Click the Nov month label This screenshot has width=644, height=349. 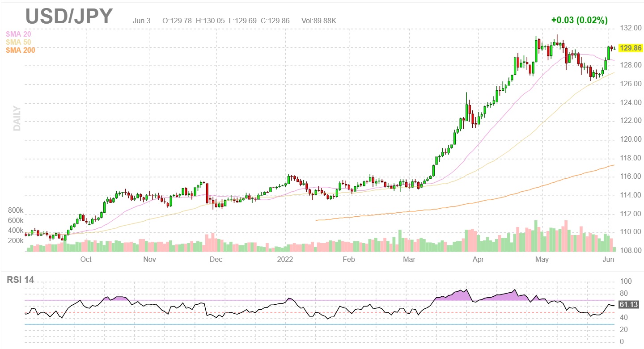[150, 259]
